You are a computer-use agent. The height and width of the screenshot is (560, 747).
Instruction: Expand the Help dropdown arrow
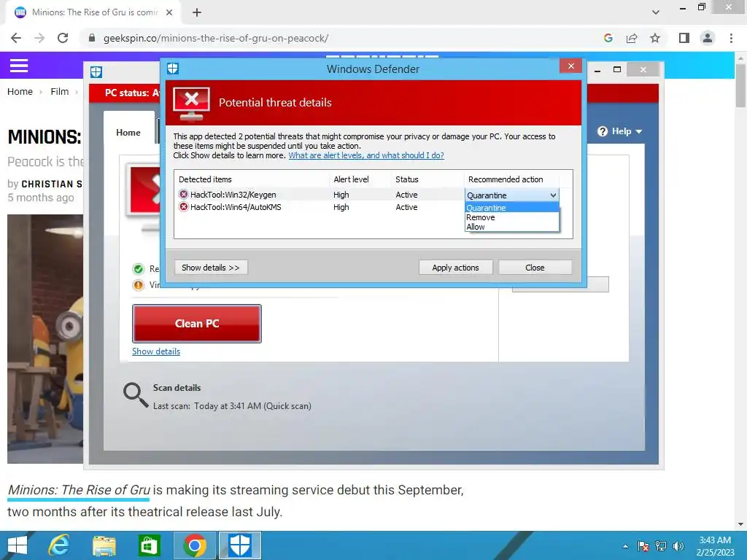coord(639,131)
